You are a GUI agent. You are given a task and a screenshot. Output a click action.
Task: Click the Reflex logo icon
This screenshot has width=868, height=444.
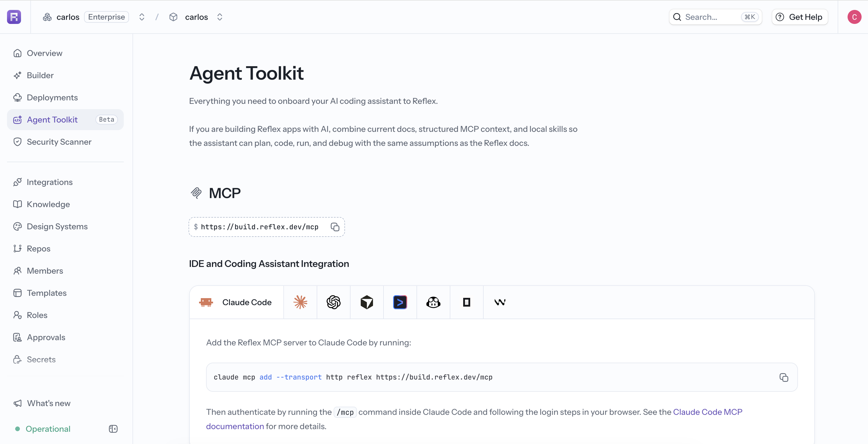click(x=14, y=17)
